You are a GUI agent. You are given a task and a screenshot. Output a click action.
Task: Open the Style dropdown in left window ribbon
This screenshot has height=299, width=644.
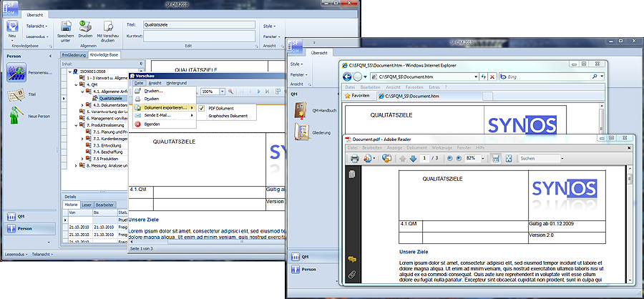pos(270,26)
